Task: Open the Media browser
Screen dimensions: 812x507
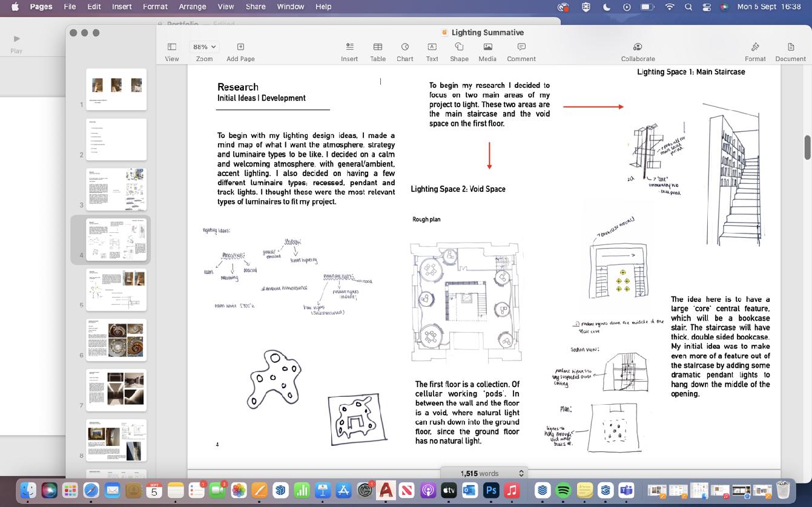Action: point(487,52)
